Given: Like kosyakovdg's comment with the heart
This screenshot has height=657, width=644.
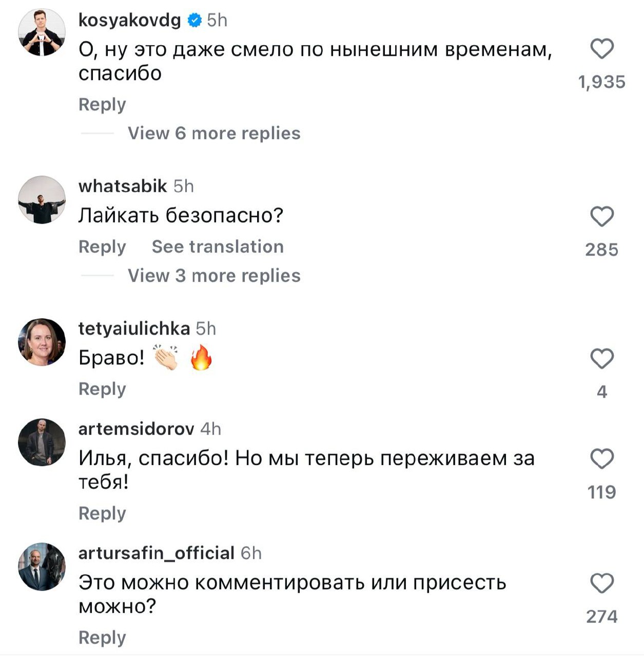Looking at the screenshot, I should pos(602,49).
